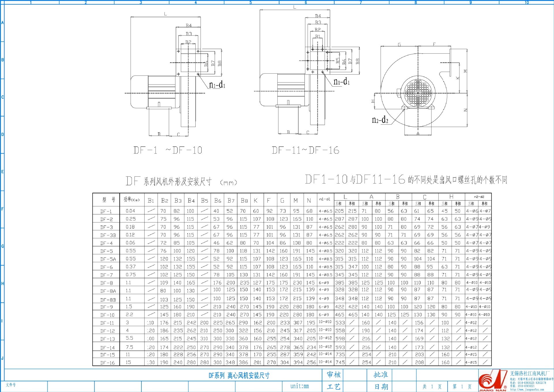Select the caption 'DF-11~DF-16' under the middle drawing
554x392 pixels.
point(306,150)
